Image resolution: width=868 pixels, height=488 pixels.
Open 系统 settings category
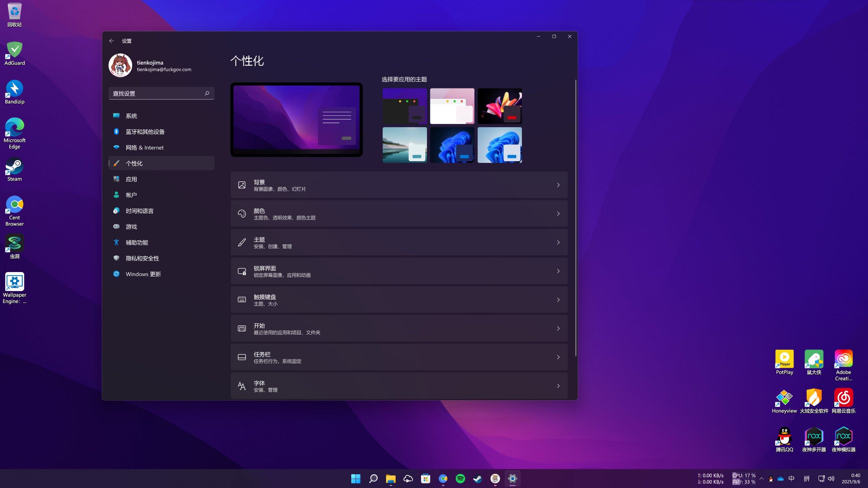coord(161,116)
